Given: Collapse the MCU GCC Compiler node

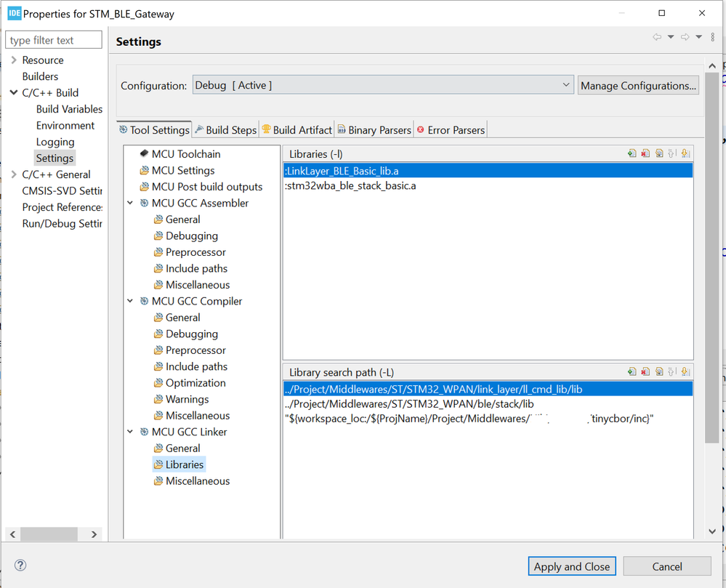Looking at the screenshot, I should tap(131, 302).
